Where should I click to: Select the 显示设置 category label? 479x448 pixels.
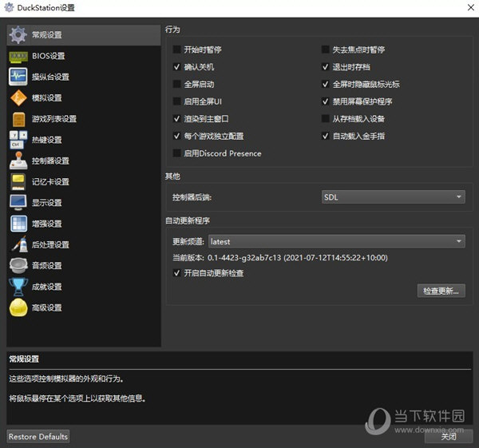point(47,203)
